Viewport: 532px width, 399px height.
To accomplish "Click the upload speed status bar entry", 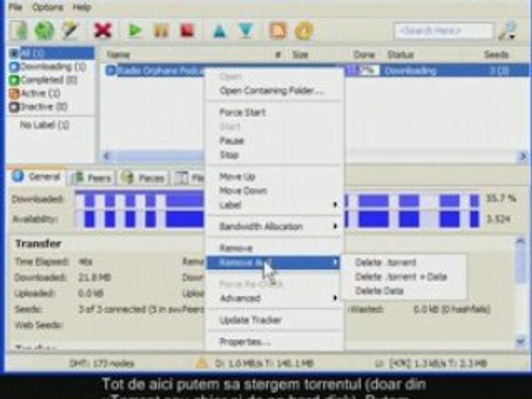I will (x=431, y=364).
